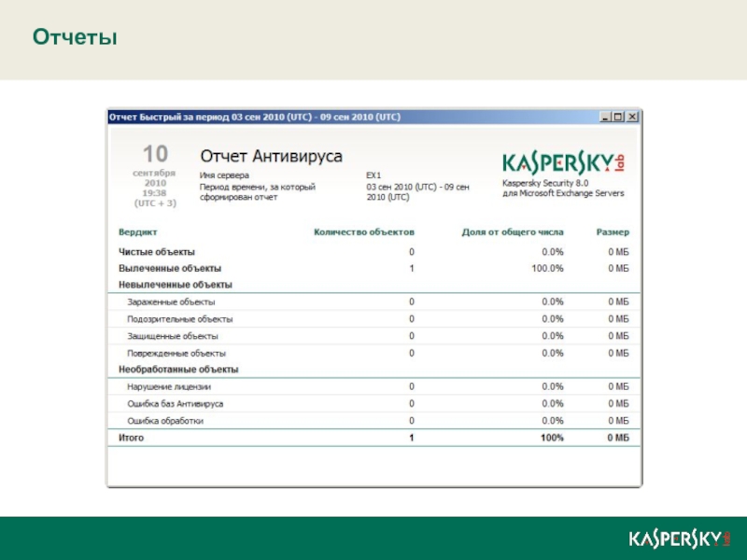
Task: Select the 'Поврежденные объекты' row
Action: pyautogui.click(x=374, y=354)
